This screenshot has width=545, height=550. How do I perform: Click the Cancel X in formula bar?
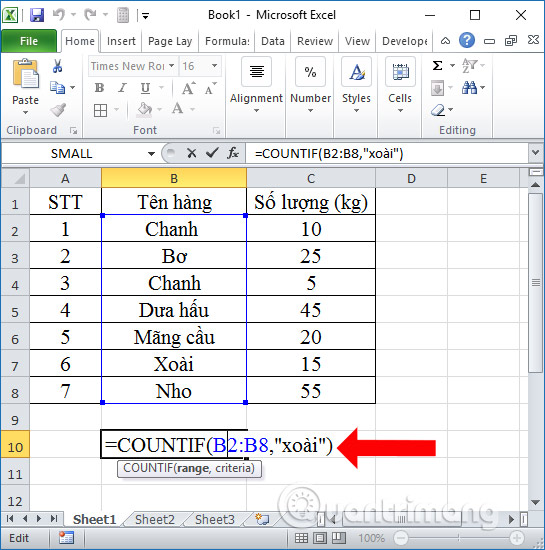click(192, 153)
